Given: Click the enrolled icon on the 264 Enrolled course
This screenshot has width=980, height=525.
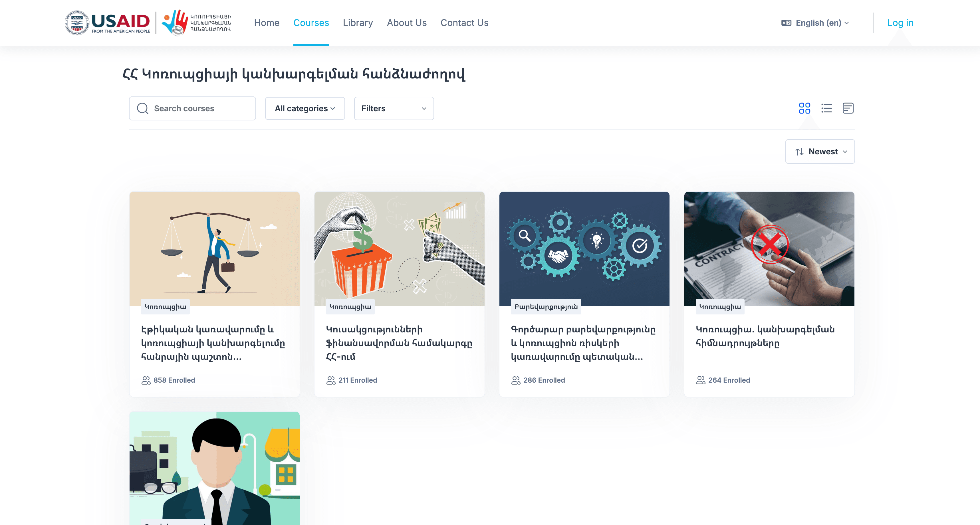Looking at the screenshot, I should pyautogui.click(x=701, y=380).
